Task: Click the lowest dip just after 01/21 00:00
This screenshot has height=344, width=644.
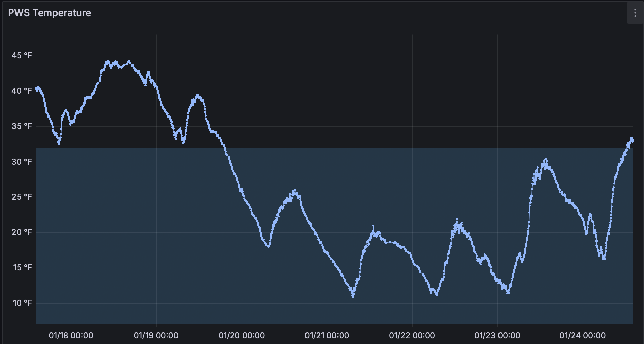Action: 353,296
